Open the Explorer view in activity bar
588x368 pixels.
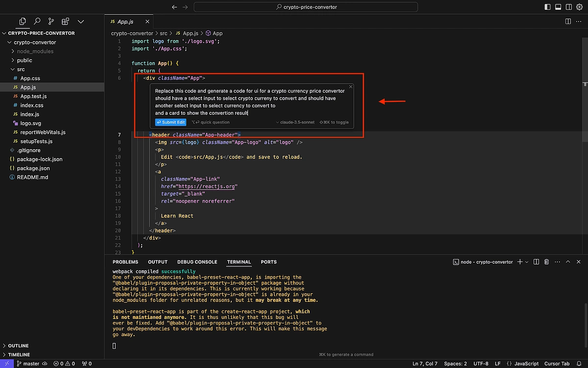[22, 22]
